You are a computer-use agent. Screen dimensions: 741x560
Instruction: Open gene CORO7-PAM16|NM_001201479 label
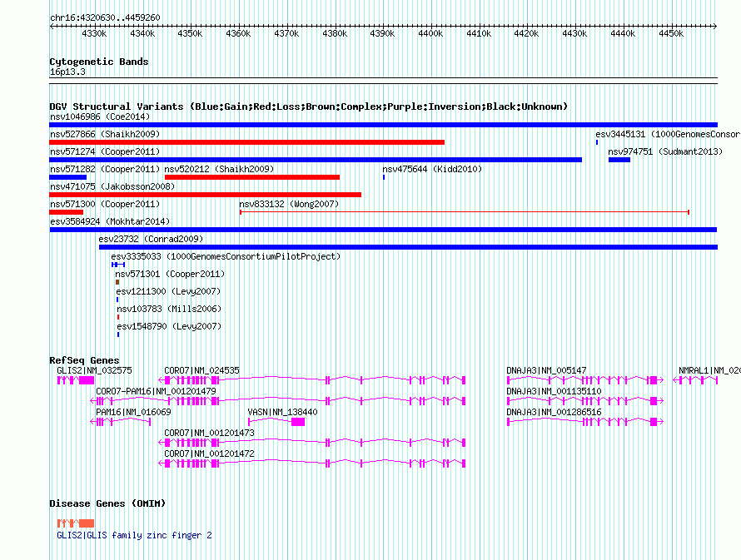coord(156,391)
